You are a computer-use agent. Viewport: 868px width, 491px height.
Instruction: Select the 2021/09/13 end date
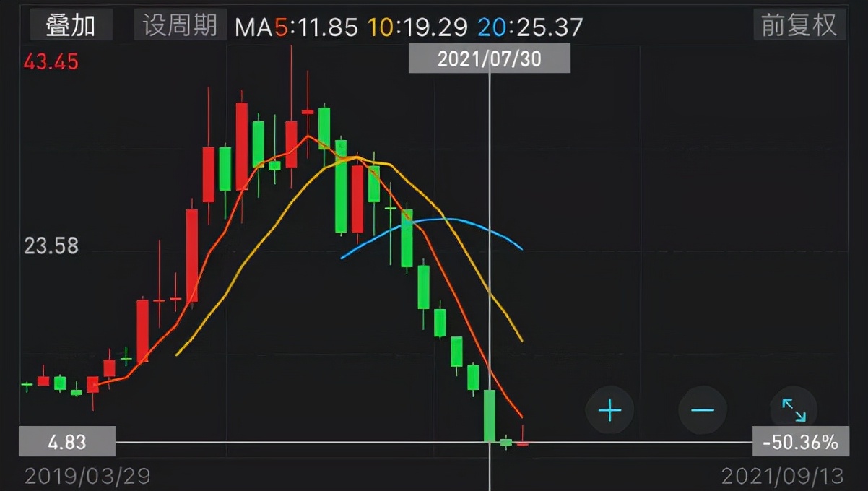point(782,476)
